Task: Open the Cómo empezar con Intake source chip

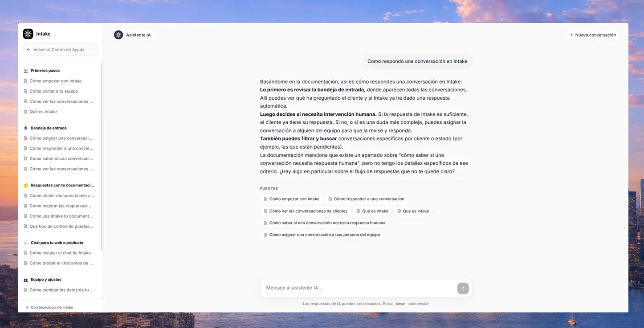Action: tap(291, 199)
